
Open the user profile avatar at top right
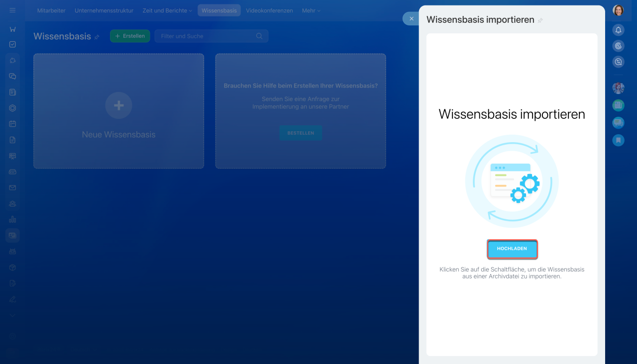[618, 10]
